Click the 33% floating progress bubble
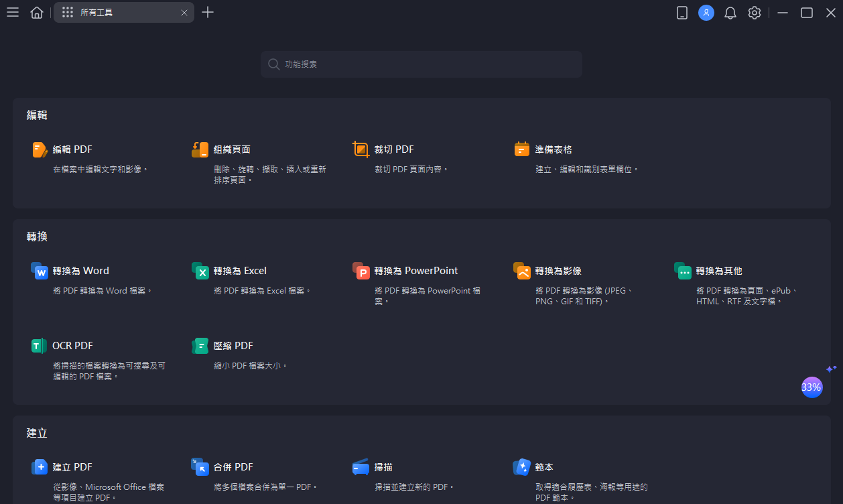Screen dimensions: 843x504 pos(812,387)
